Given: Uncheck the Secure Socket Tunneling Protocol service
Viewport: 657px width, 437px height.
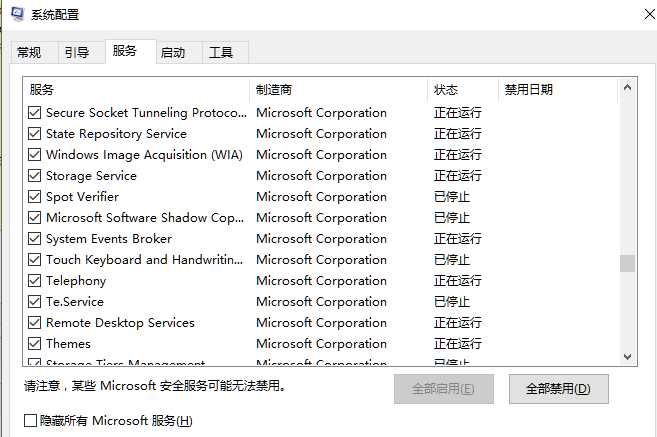Looking at the screenshot, I should tap(34, 112).
